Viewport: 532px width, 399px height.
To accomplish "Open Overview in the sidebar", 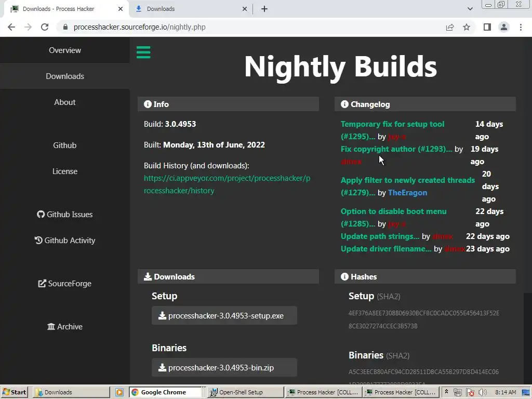I will point(65,50).
